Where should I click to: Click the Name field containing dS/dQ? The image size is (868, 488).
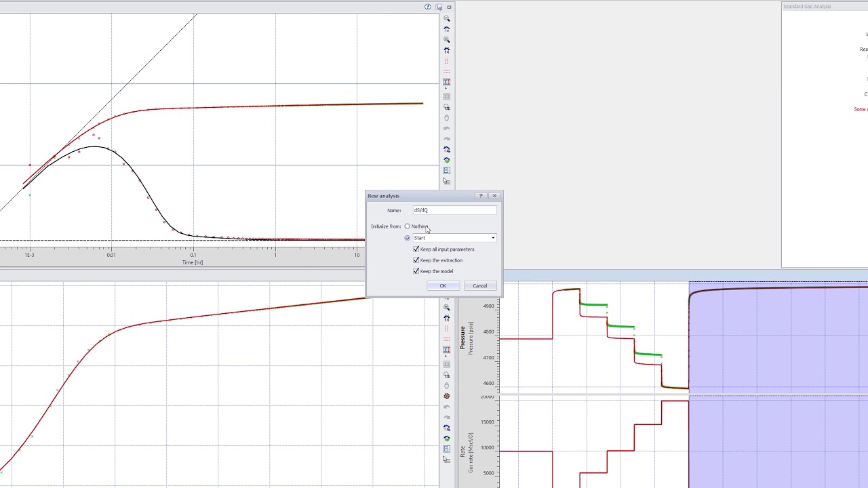click(454, 210)
